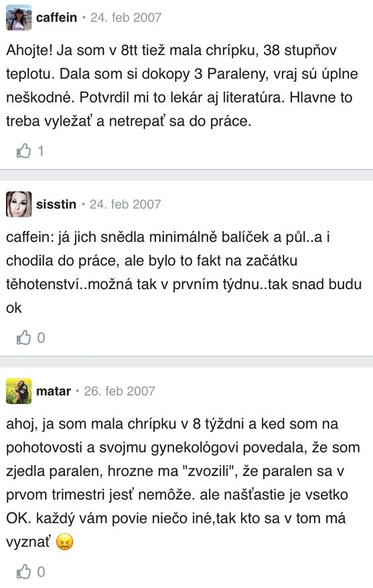
Task: View the like count 0 under matar's post
Action: click(x=41, y=572)
